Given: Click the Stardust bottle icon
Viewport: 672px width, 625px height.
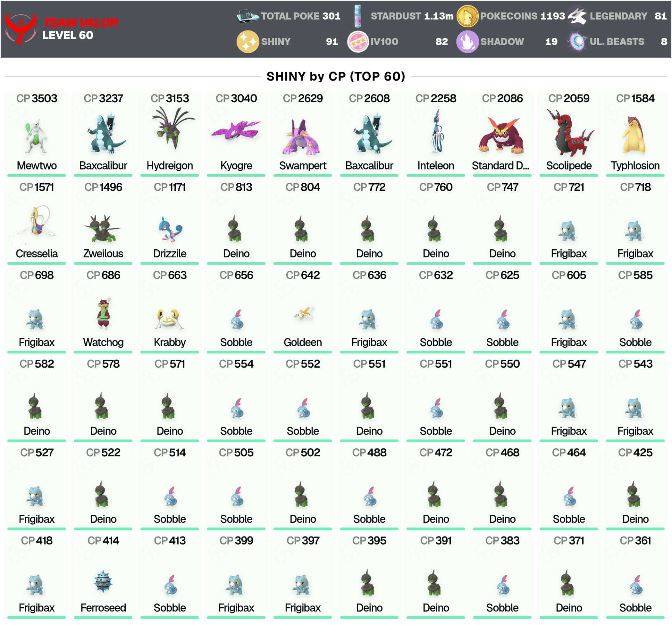Looking at the screenshot, I should click(x=357, y=16).
